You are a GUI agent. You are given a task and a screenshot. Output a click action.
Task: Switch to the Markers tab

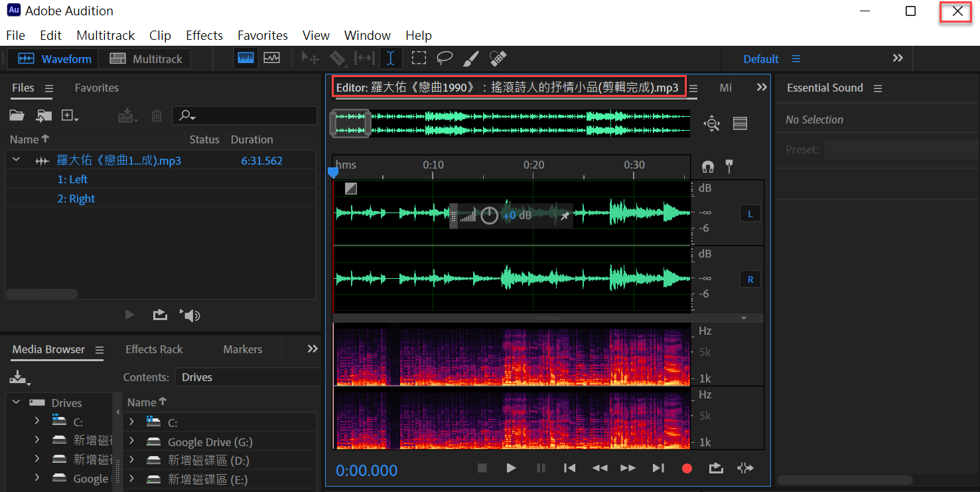pyautogui.click(x=243, y=349)
